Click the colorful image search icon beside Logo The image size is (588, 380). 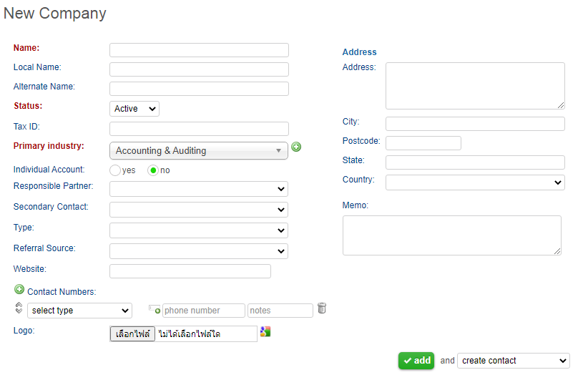point(265,331)
